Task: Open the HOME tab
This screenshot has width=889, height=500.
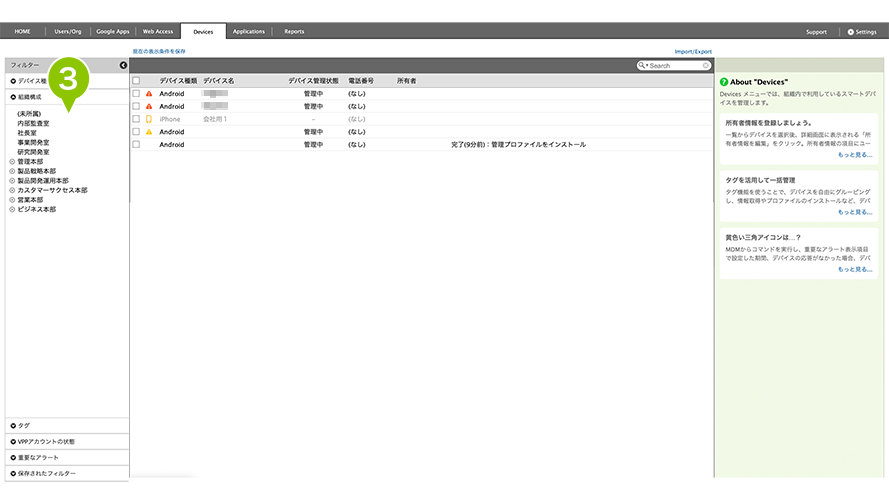Action: click(x=23, y=32)
